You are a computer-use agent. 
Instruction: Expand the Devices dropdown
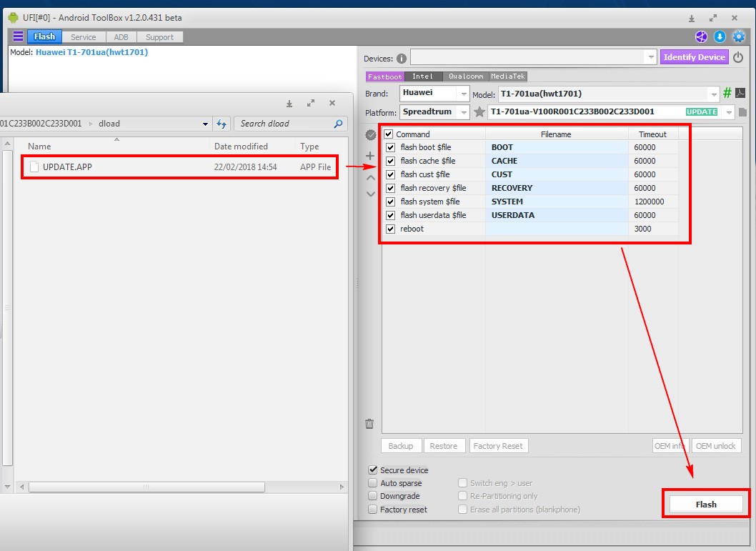coord(651,57)
